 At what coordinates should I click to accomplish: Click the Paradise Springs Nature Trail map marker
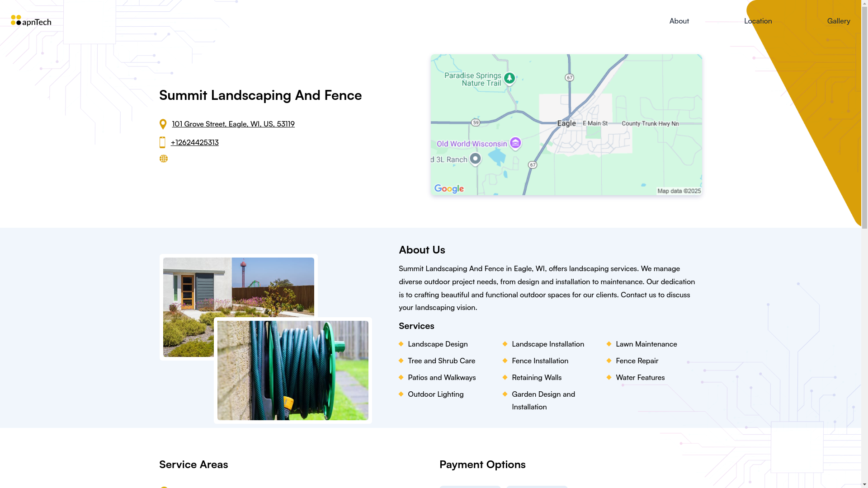[x=509, y=79]
